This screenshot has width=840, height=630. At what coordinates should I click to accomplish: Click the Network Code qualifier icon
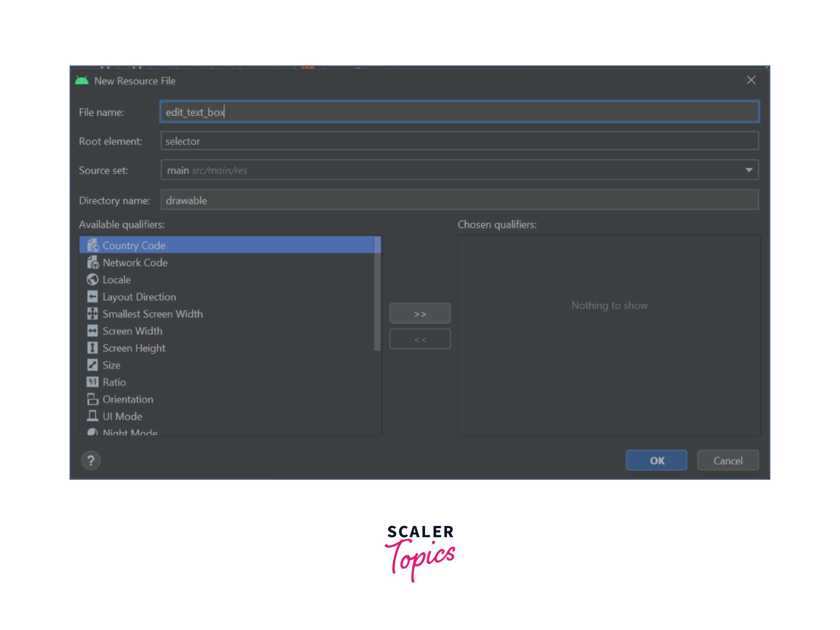tap(93, 262)
